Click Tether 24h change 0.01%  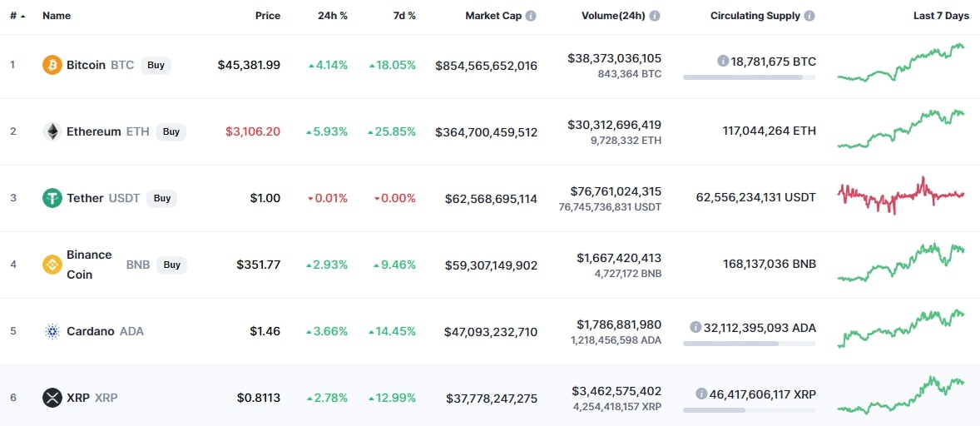coord(328,198)
